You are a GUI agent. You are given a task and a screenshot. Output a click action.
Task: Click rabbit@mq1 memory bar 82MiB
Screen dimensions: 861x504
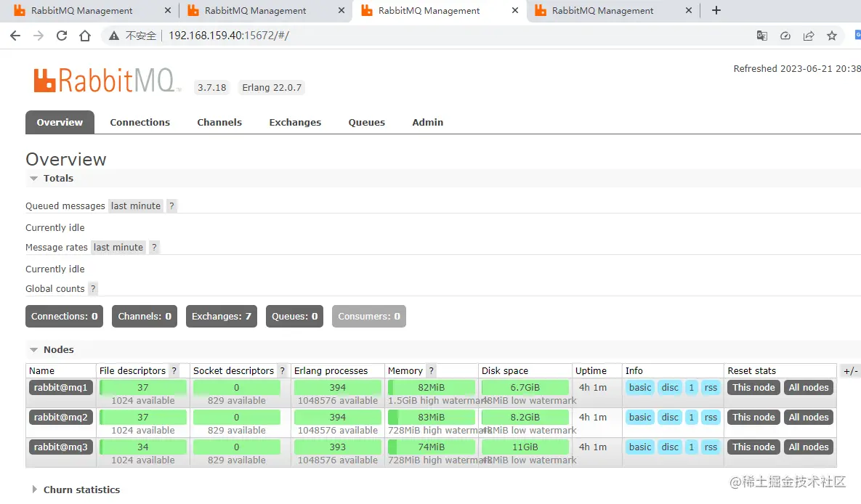[431, 388]
